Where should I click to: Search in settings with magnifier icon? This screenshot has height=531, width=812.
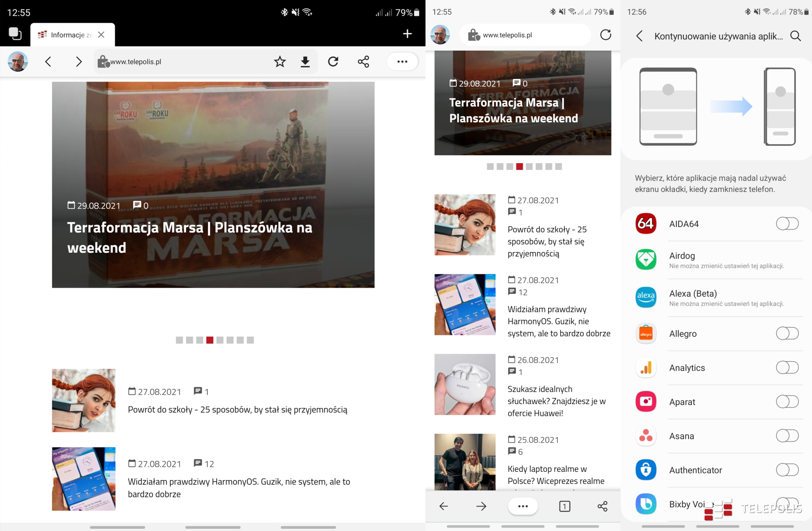[x=796, y=36]
